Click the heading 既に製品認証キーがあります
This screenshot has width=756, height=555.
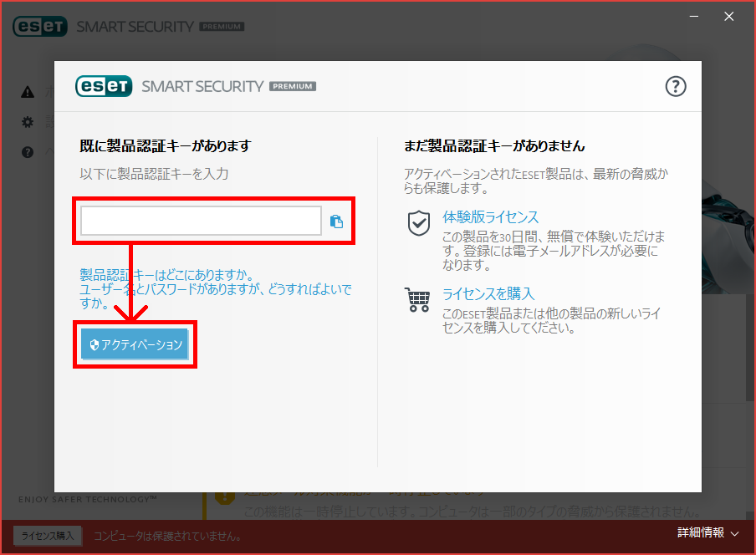point(166,146)
